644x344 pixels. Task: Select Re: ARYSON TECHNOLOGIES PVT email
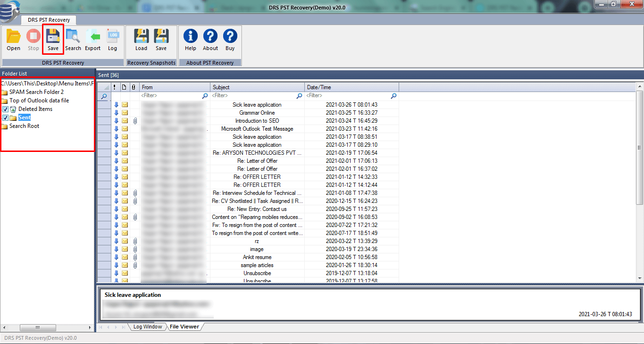click(x=257, y=153)
